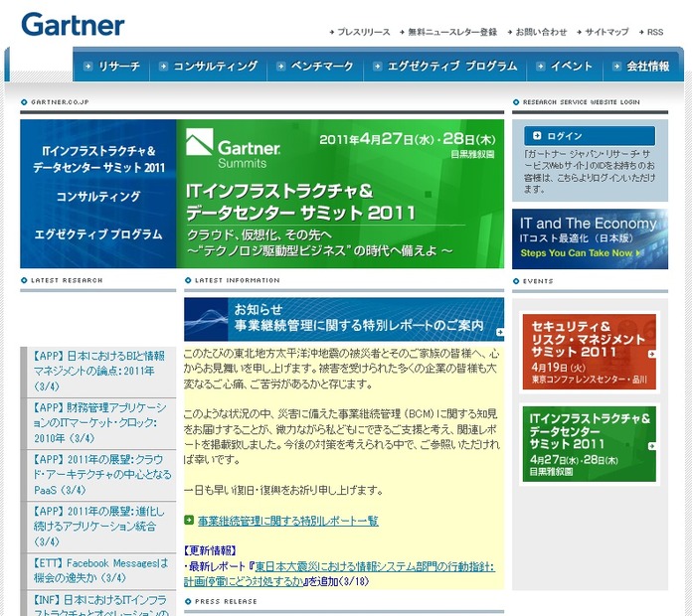Click arrow icon on セキュリティ&リスク banner

(652, 354)
